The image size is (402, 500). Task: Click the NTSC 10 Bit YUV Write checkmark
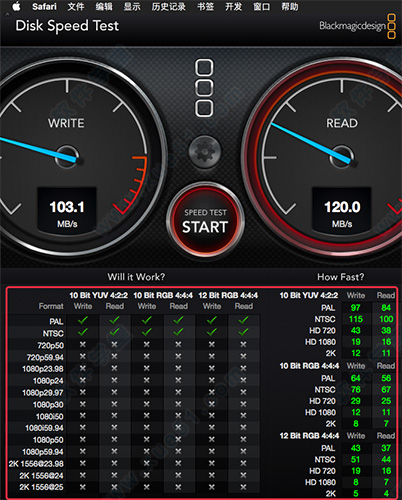[83, 332]
